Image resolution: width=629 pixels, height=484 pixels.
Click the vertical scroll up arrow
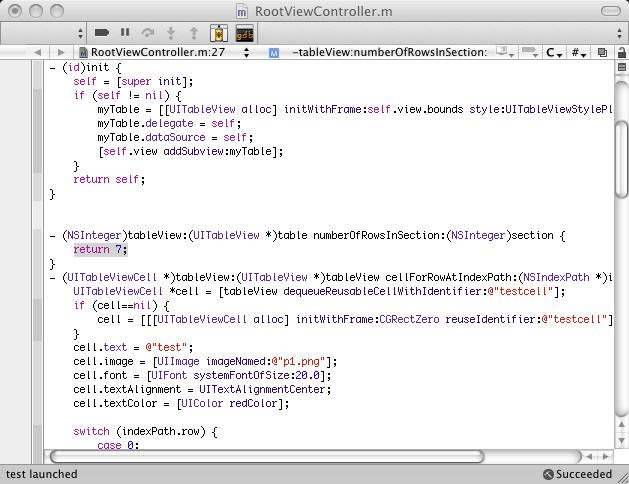[621, 425]
